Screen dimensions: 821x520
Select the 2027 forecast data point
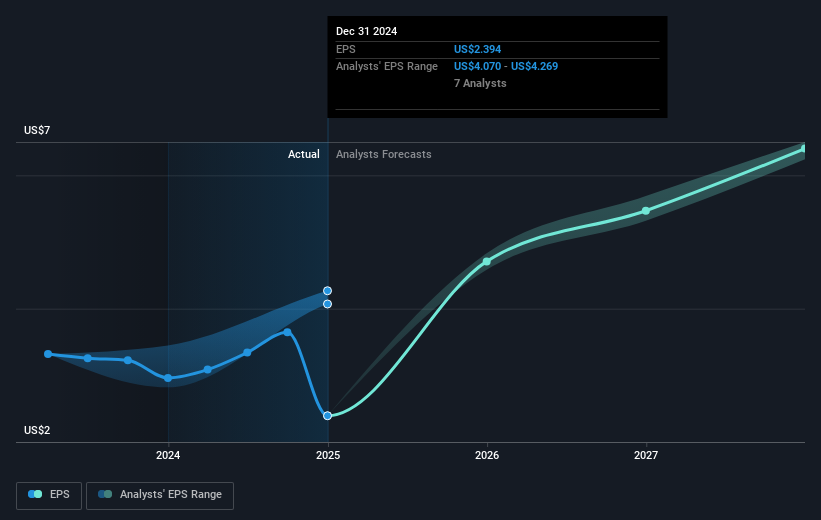click(x=646, y=211)
